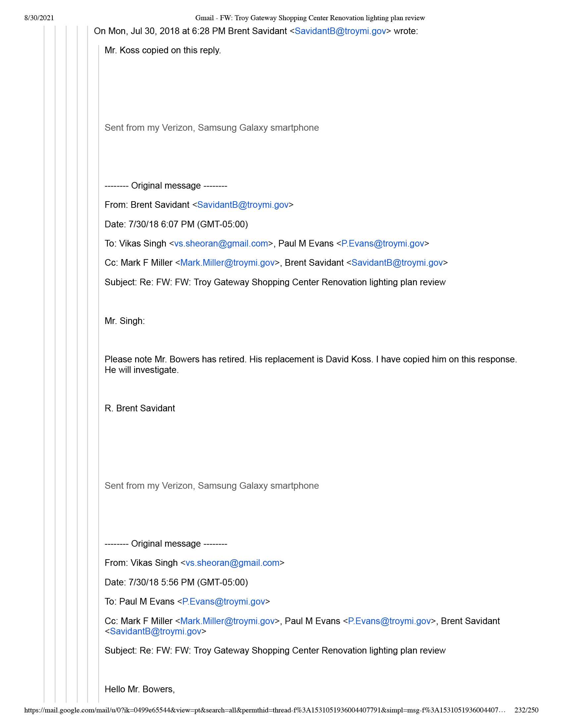The width and height of the screenshot is (563, 728).
Task: Click vs.sheoran@gmail.com in the Vikas Singh From line
Action: (232, 563)
